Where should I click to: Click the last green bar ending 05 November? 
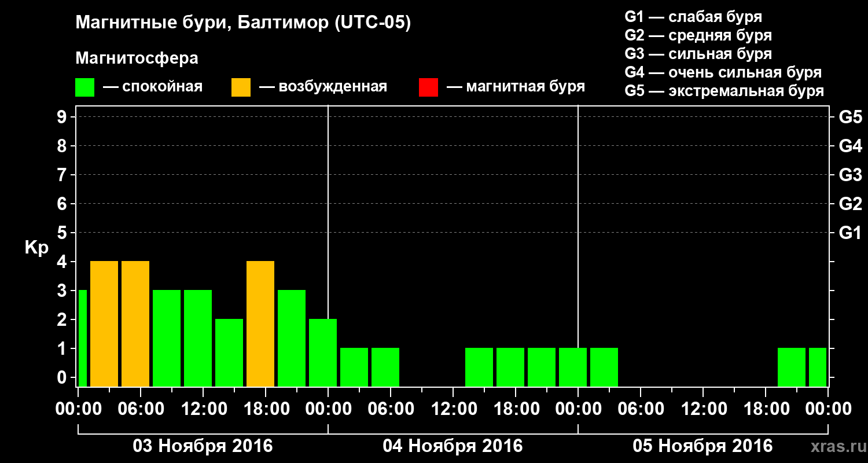tap(818, 367)
